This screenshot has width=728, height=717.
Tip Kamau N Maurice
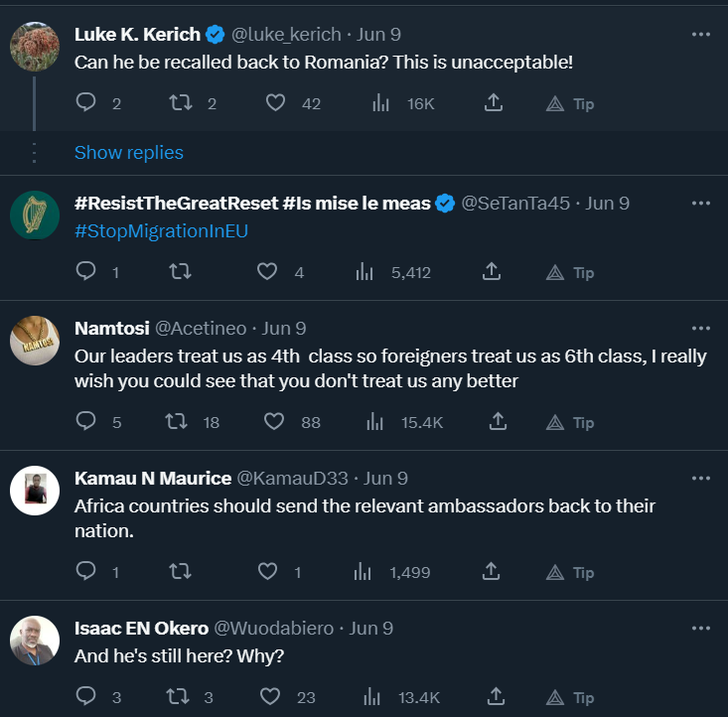(x=569, y=571)
